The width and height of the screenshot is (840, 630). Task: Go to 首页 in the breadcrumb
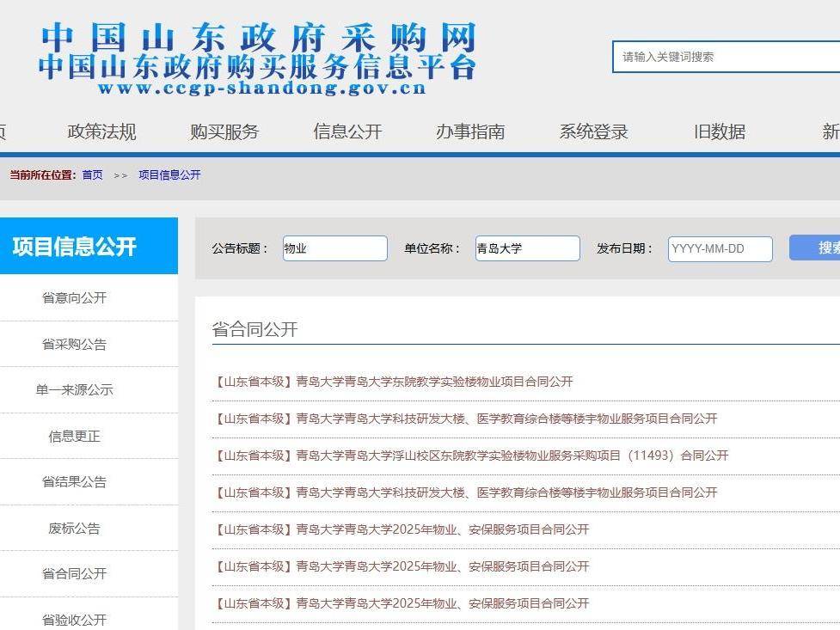tap(92, 174)
